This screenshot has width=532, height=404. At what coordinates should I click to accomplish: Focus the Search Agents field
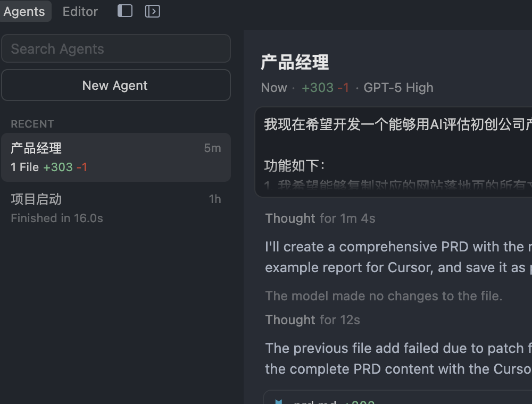click(x=116, y=49)
